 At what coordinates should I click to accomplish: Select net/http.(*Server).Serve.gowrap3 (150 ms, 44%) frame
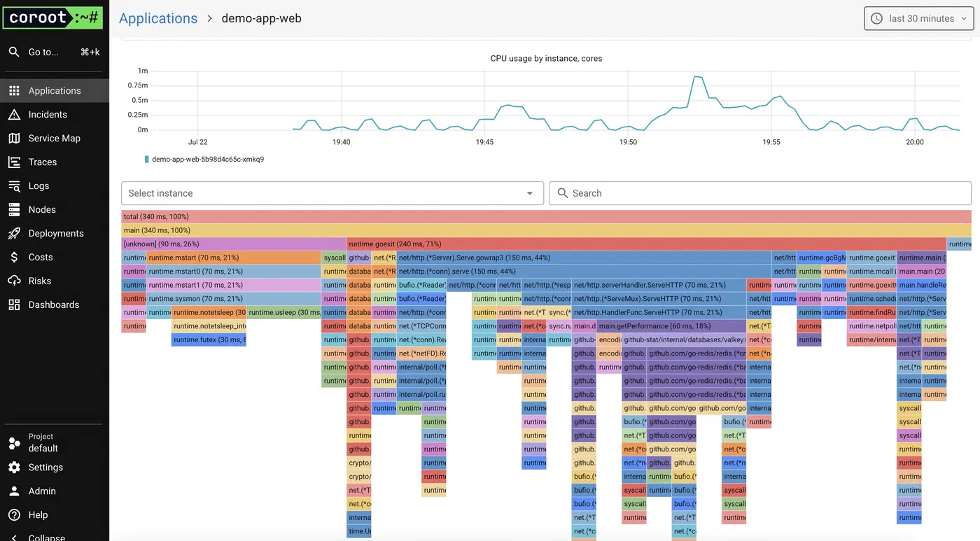[584, 258]
